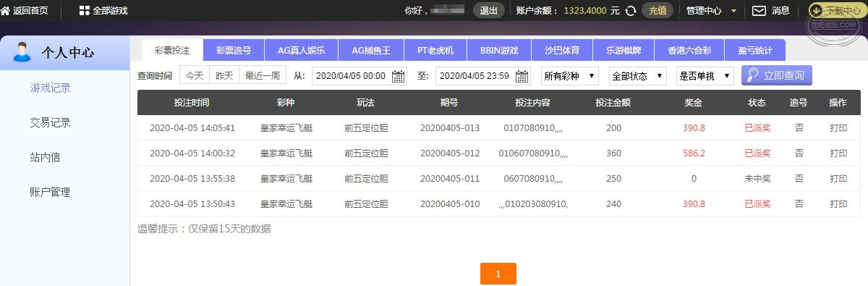This screenshot has width=868, height=286.
Task: Expand the 是否单挑 dropdown
Action: click(x=705, y=76)
